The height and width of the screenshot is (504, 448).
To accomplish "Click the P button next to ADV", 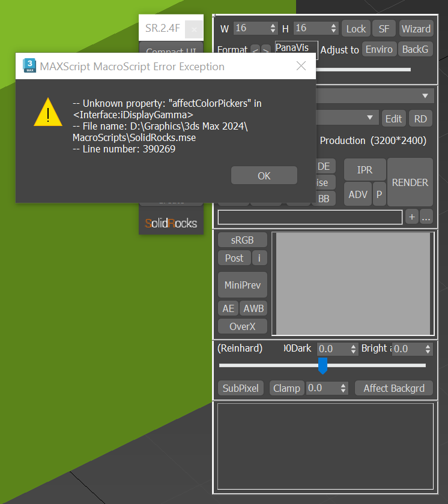I will coord(379,194).
